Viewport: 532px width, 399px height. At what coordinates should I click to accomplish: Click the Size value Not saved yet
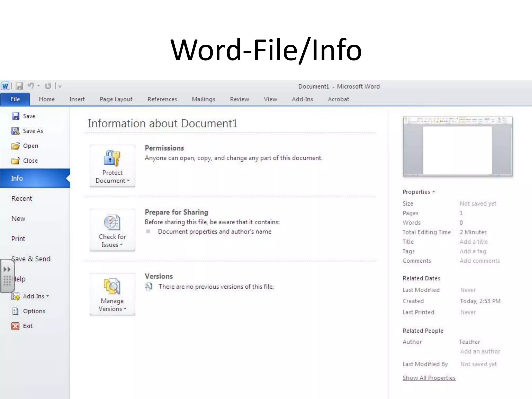click(478, 204)
